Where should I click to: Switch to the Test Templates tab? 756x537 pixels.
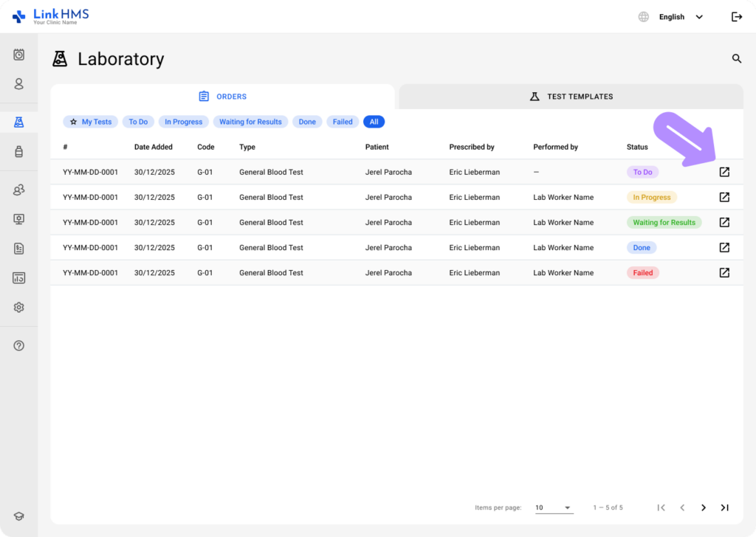coord(571,97)
